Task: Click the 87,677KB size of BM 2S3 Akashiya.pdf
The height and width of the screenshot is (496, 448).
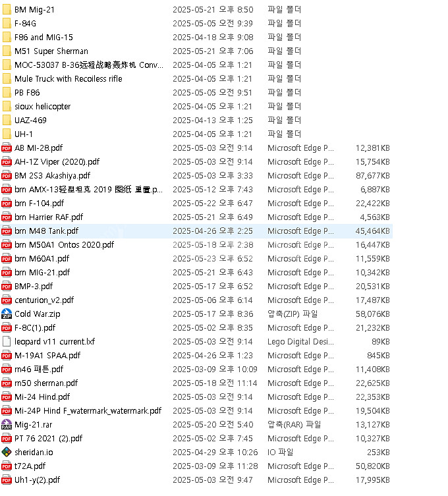Action: pyautogui.click(x=373, y=176)
